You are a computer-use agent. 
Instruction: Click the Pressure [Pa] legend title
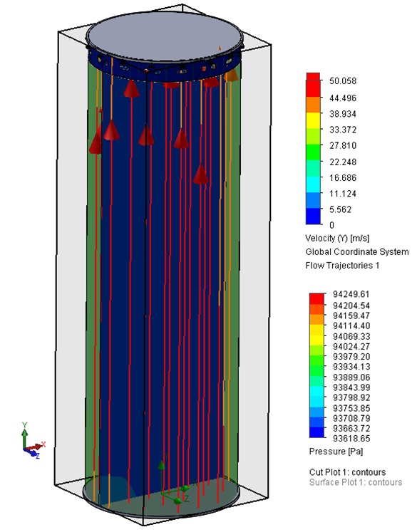[x=336, y=452]
